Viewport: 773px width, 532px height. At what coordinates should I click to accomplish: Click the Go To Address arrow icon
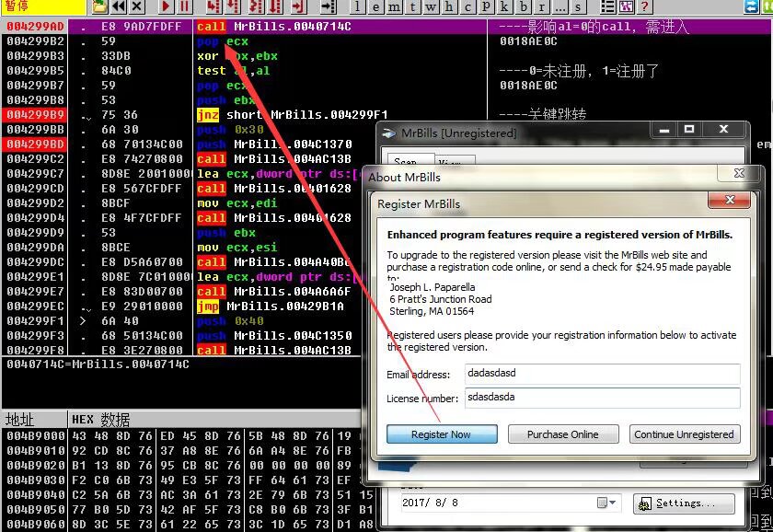tap(328, 6)
